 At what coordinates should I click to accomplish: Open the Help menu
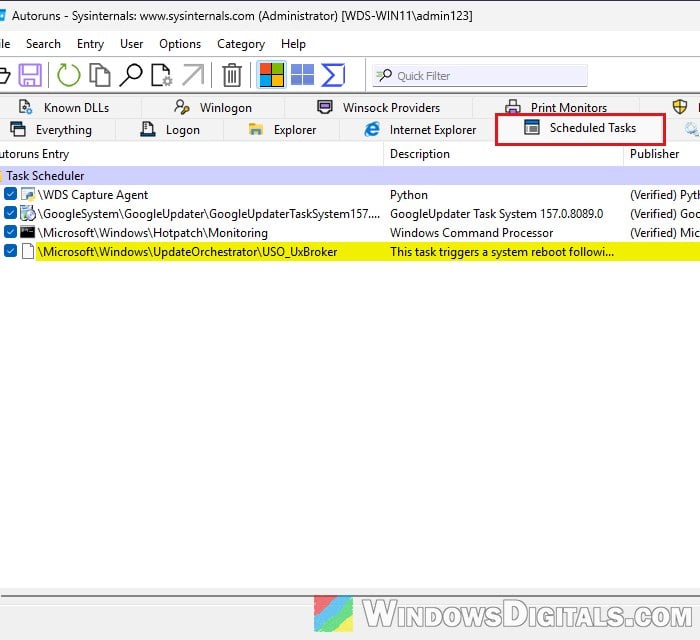point(293,44)
